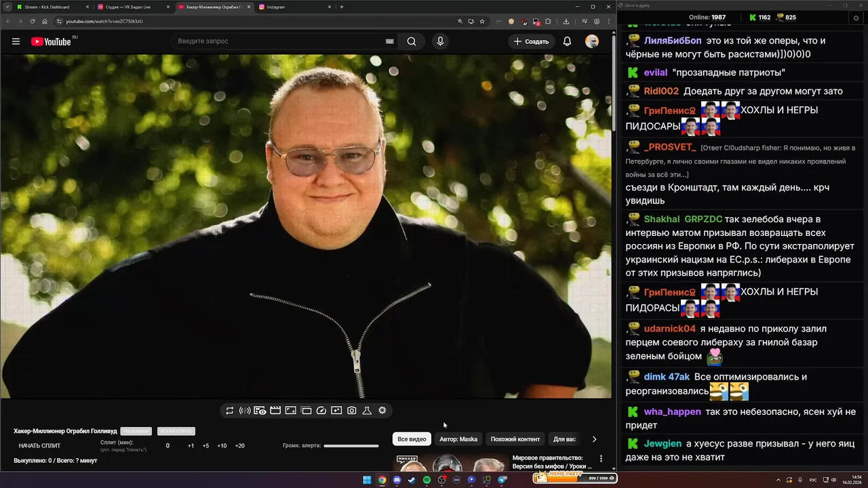
Task: Click the Создать button
Action: point(531,41)
